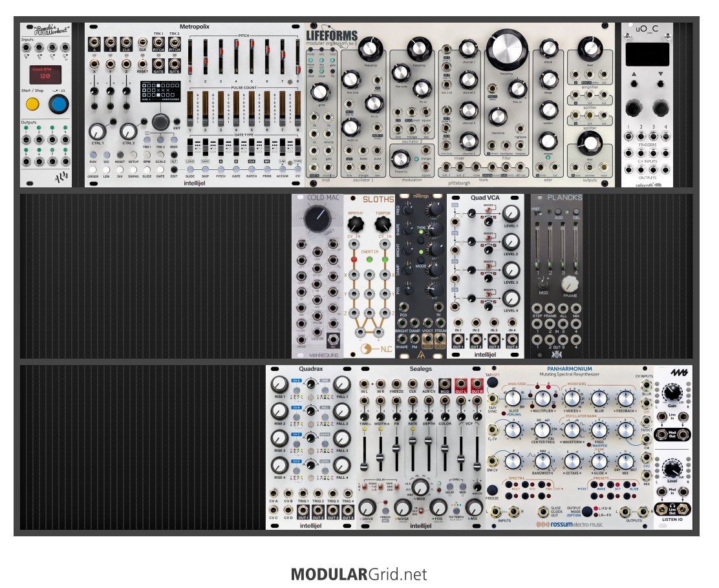Click the ALM logo on Pamela's module

61,176
